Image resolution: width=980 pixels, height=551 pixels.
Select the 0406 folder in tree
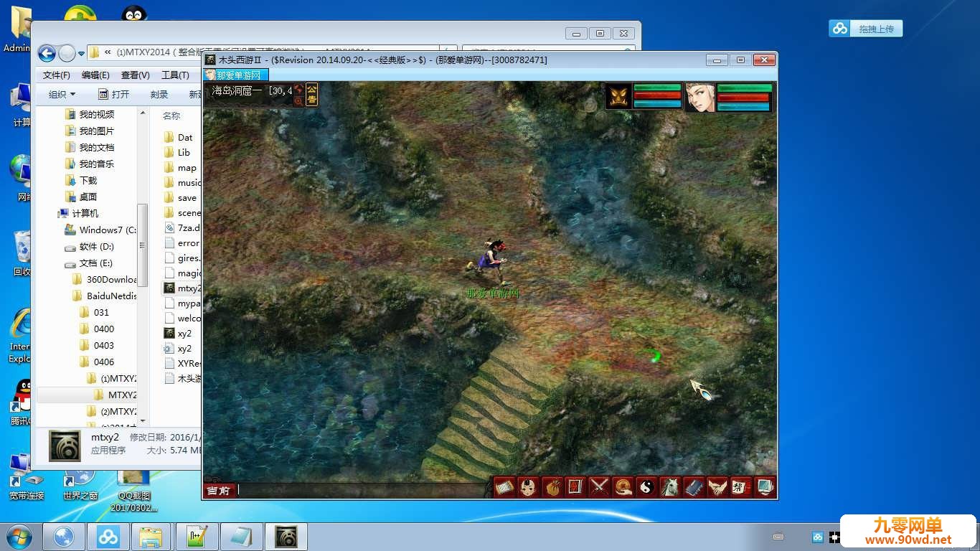tap(97, 362)
